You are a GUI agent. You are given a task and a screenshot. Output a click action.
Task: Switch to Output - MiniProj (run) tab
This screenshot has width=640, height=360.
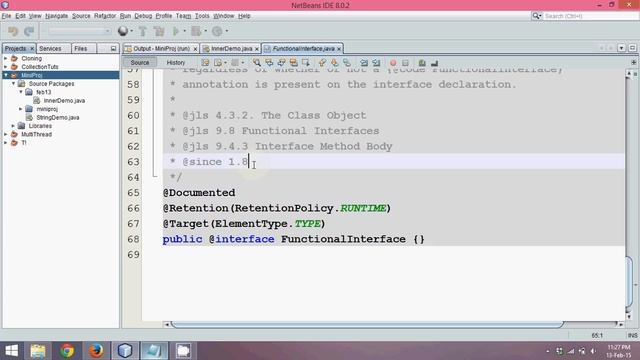pos(162,49)
